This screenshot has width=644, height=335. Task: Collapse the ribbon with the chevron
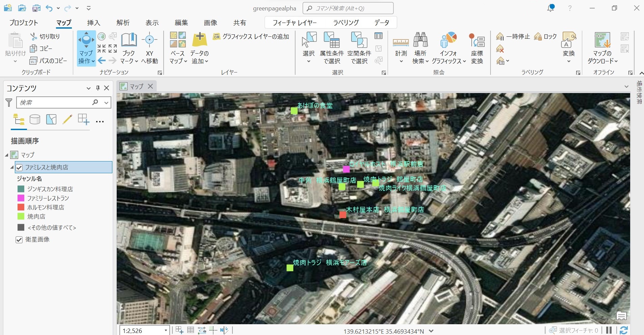pyautogui.click(x=641, y=73)
